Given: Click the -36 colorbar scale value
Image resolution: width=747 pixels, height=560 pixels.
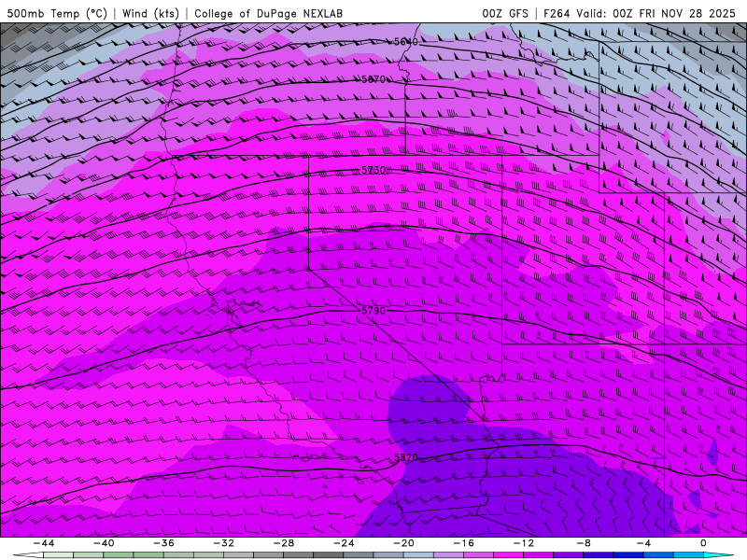Looking at the screenshot, I should tap(163, 543).
